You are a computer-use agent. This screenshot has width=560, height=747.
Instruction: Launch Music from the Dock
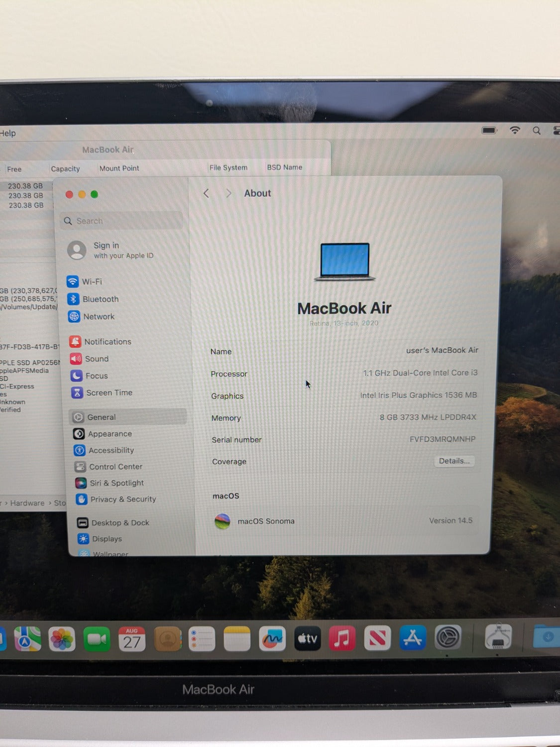(x=342, y=638)
